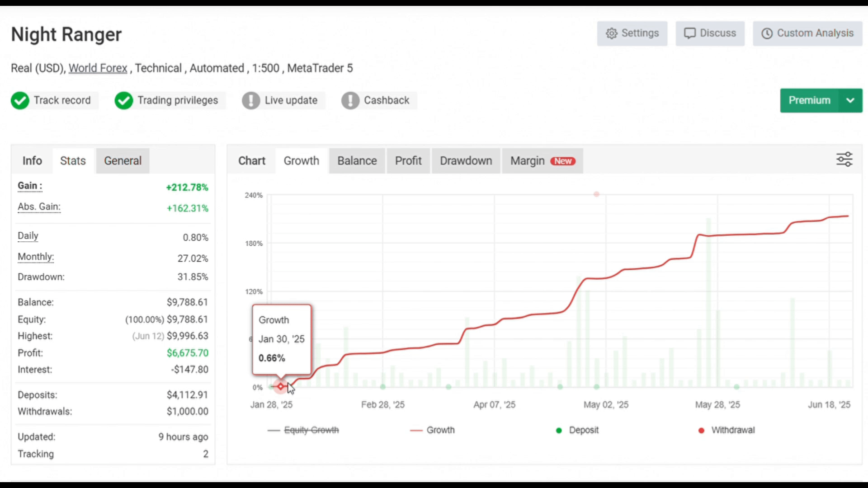868x488 pixels.
Task: Click the Gain label
Action: pyautogui.click(x=30, y=186)
